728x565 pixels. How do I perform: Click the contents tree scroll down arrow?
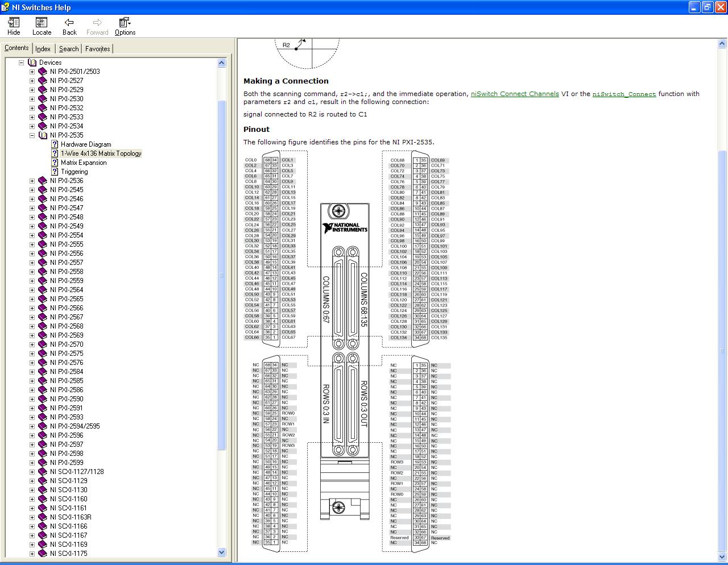(x=222, y=552)
